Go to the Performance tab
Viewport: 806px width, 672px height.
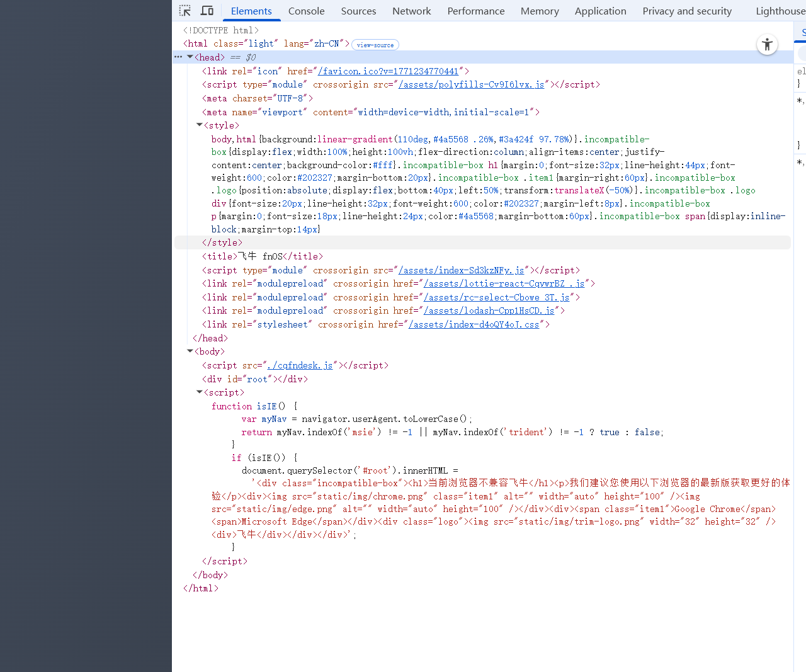point(475,11)
